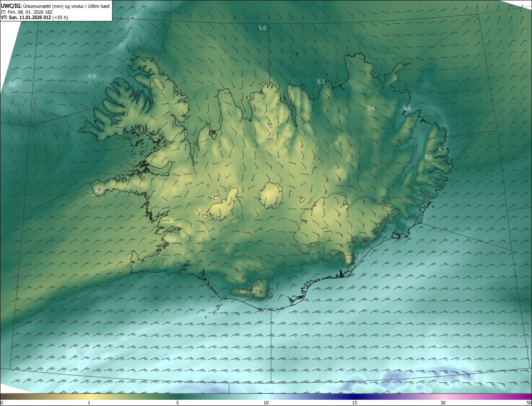Click the 5 tick on the color scale
This screenshot has width=532, height=406.
point(177,403)
